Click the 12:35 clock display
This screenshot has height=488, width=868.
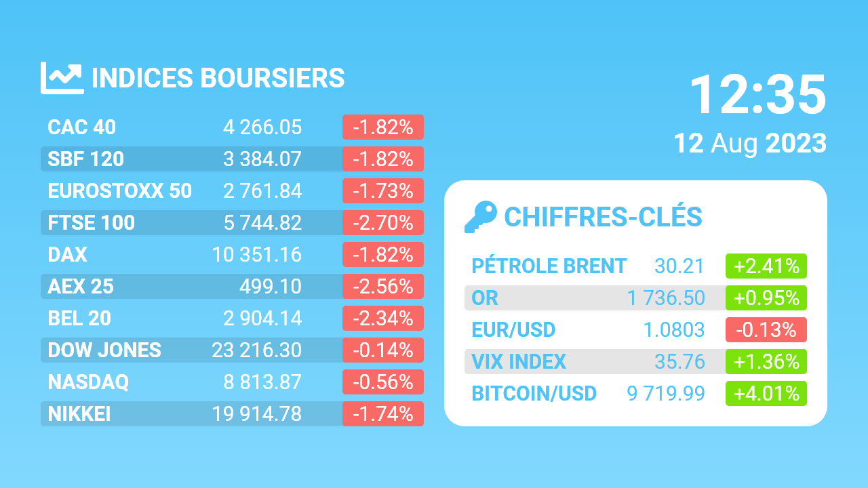point(757,95)
